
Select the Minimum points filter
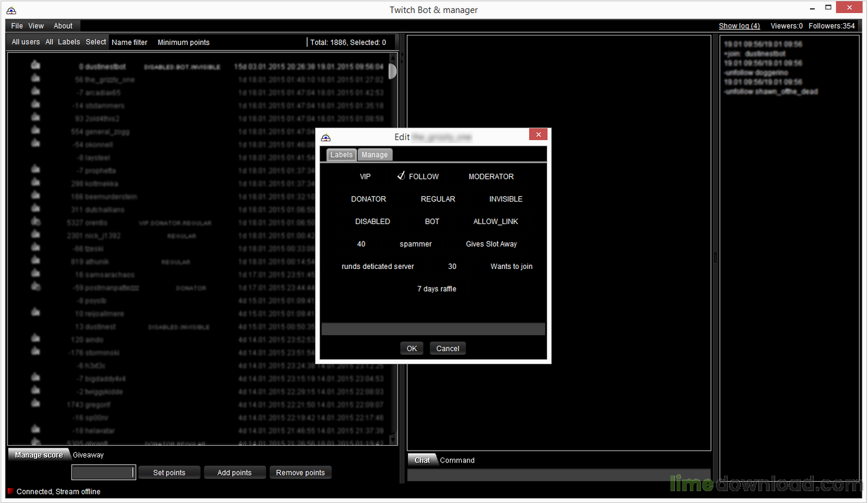pyautogui.click(x=184, y=42)
